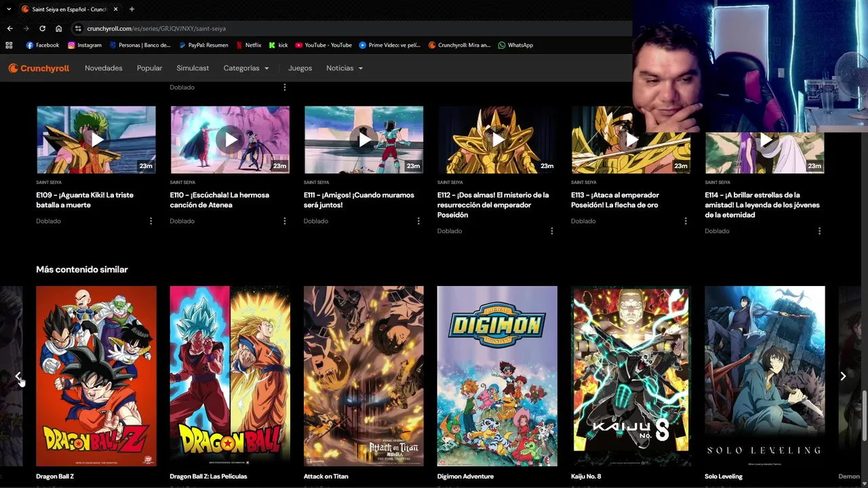
Task: Open E111 ¡Amigos! title link
Action: pos(359,200)
